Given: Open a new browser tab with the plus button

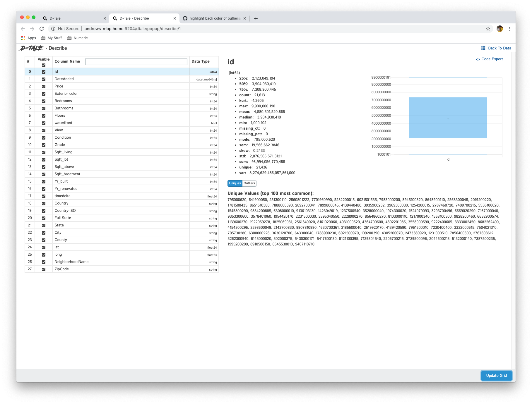Looking at the screenshot, I should point(256,18).
